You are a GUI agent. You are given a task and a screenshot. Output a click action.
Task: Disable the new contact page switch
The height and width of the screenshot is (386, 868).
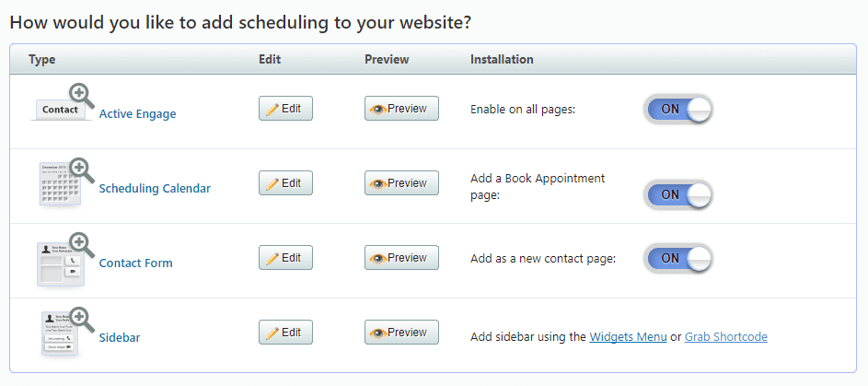678,258
